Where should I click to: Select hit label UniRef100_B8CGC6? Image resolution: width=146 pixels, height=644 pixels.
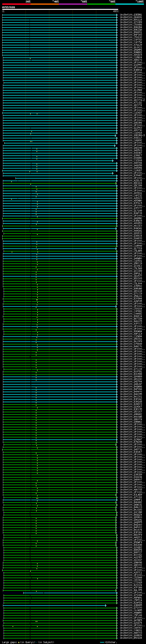point(131,183)
